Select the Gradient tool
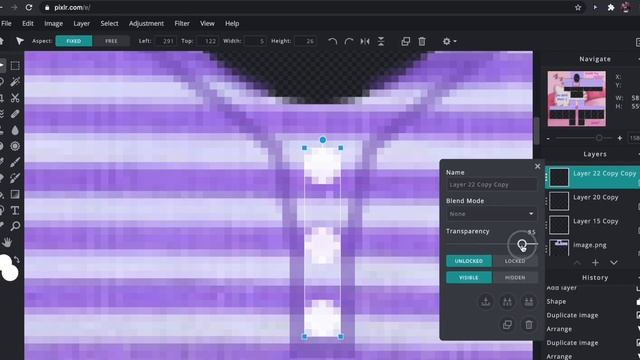 [15, 194]
